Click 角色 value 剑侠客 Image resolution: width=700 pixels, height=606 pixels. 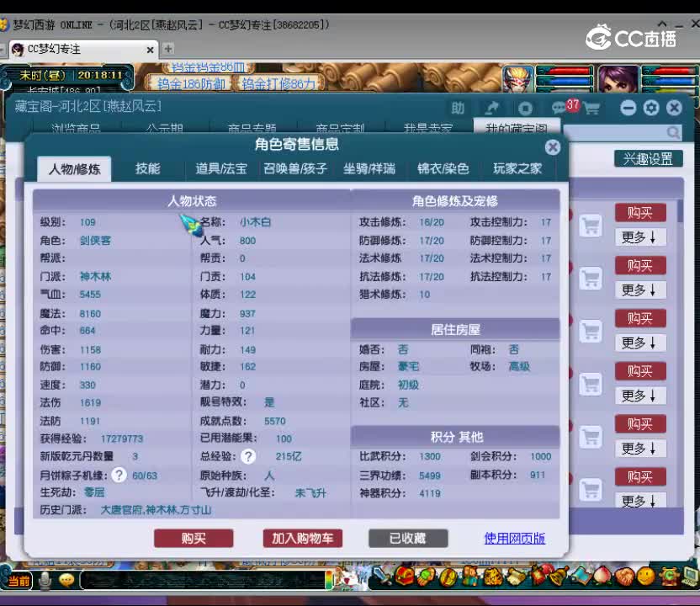pyautogui.click(x=95, y=240)
